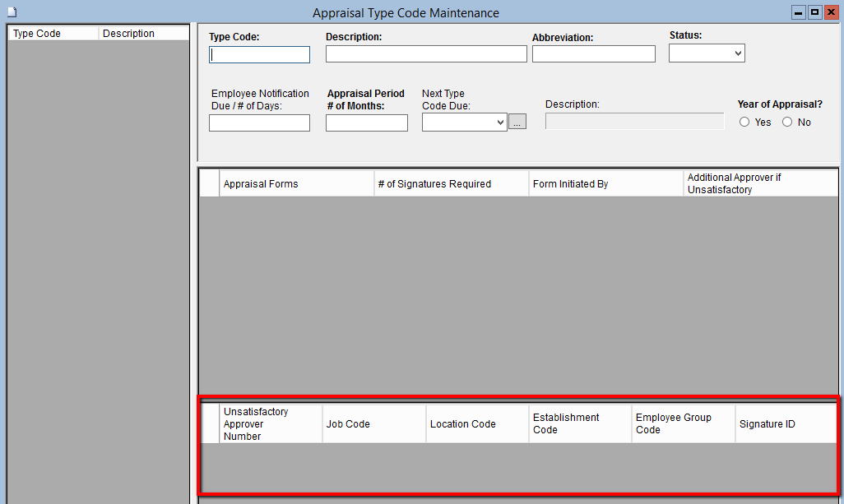Screen dimensions: 844x504
Task: Click into the Type Code field
Action: (260, 54)
